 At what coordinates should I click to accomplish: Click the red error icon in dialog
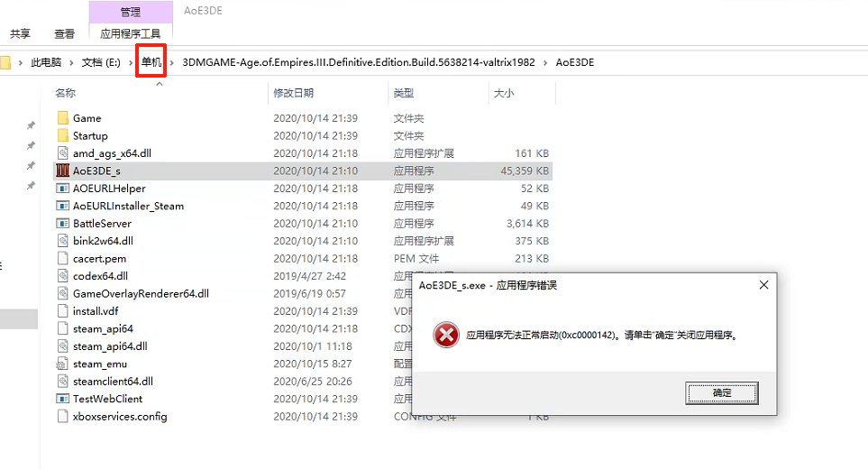pyautogui.click(x=445, y=335)
